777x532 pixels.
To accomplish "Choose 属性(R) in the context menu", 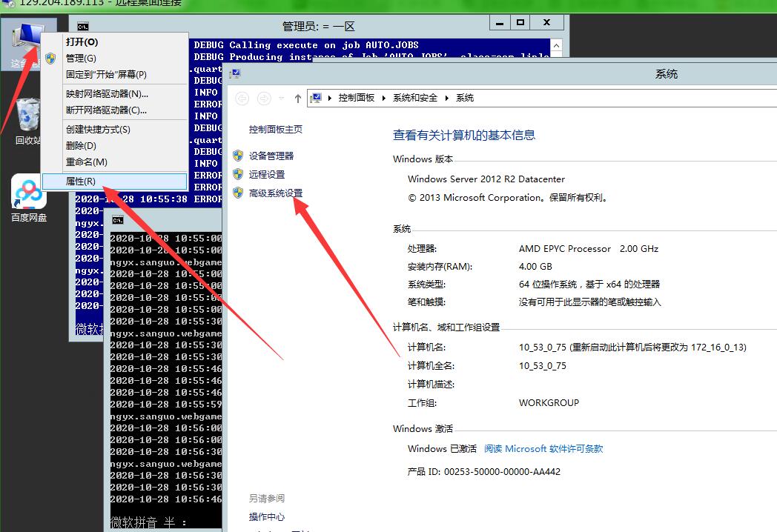I will pyautogui.click(x=80, y=182).
